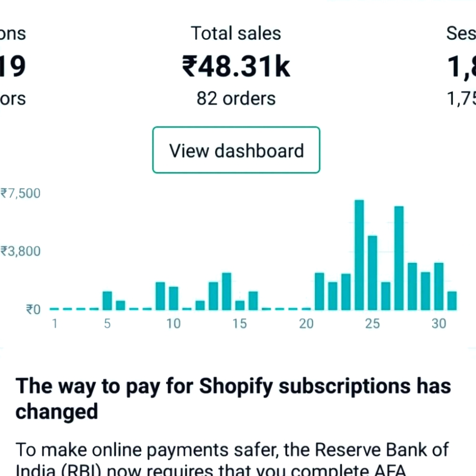Select the tallest bar on day 24
476x476 pixels.
[x=359, y=255]
